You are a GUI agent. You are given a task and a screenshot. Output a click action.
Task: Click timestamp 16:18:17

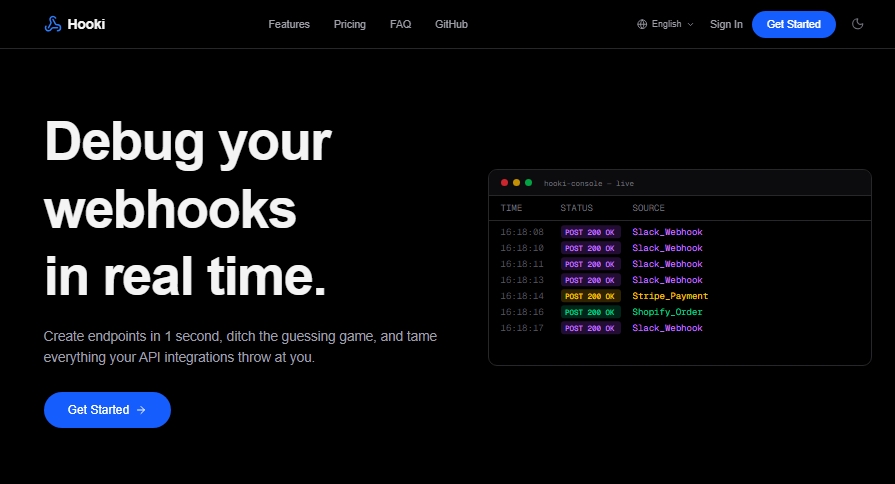click(x=522, y=328)
